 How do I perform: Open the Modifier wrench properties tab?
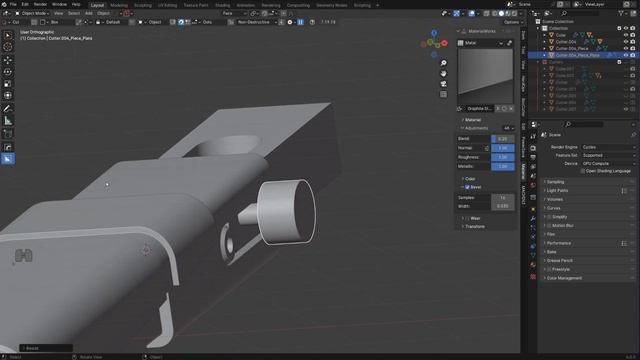point(533,219)
